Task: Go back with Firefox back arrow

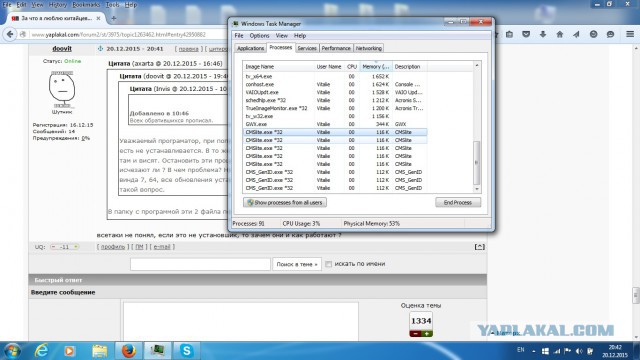Action: pyautogui.click(x=10, y=35)
